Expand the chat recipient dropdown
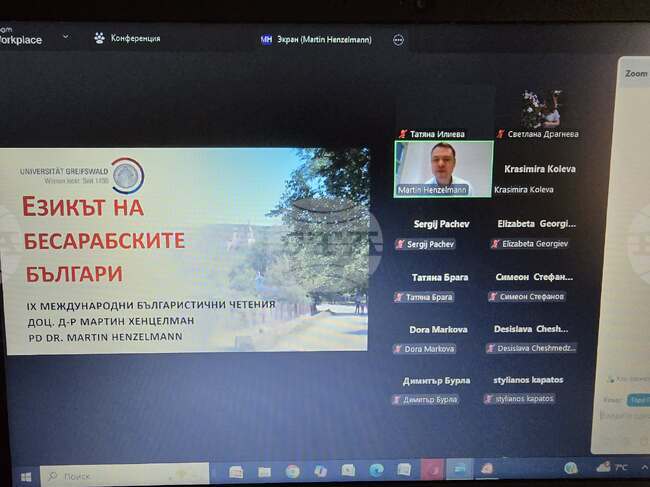Screen dimensions: 650x487 [x=638, y=400]
